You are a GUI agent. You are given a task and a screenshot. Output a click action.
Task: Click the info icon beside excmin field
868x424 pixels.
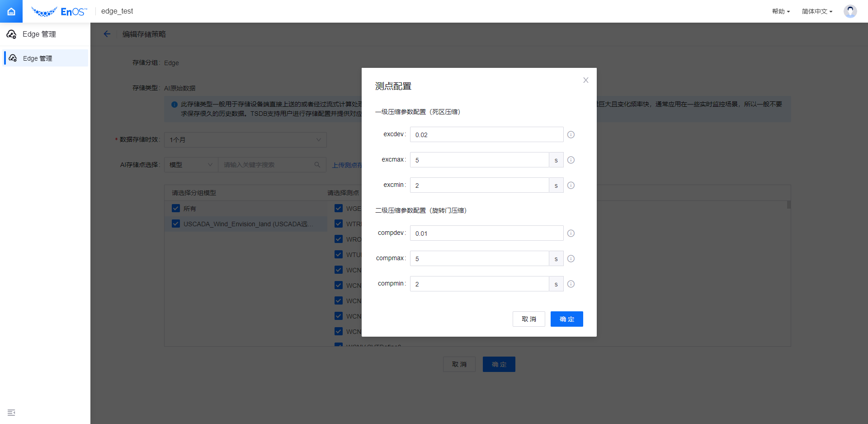click(571, 186)
